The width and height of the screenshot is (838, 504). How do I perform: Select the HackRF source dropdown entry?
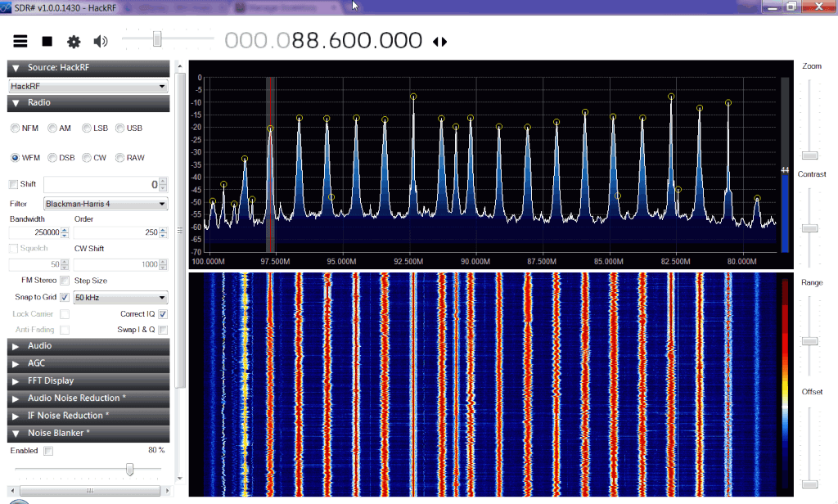88,85
